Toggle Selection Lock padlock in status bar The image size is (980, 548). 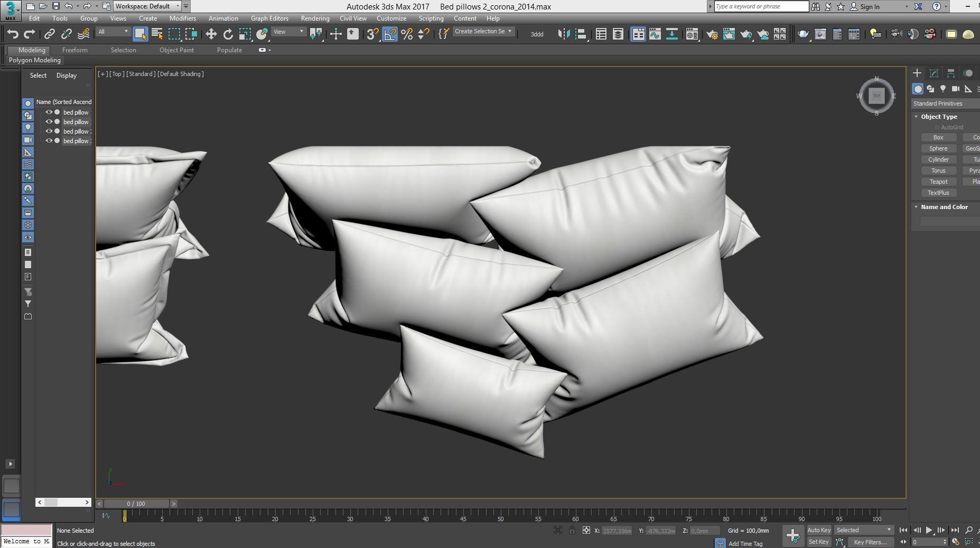point(572,530)
